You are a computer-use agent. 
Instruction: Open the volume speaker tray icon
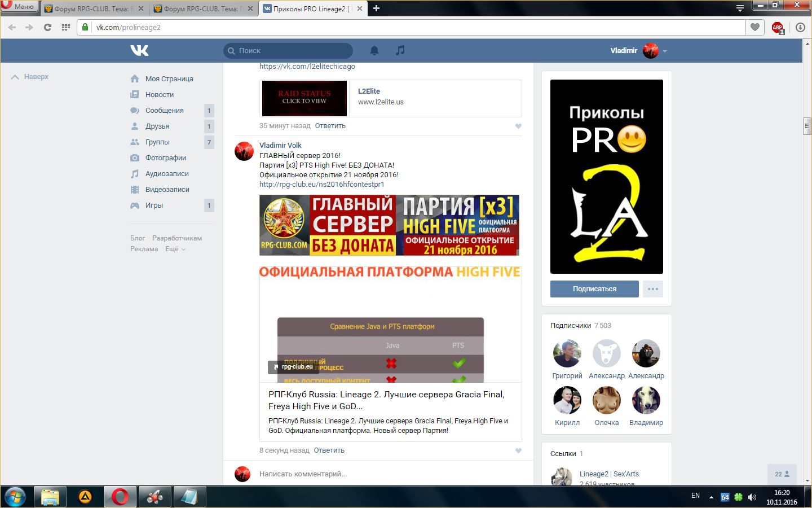(752, 497)
